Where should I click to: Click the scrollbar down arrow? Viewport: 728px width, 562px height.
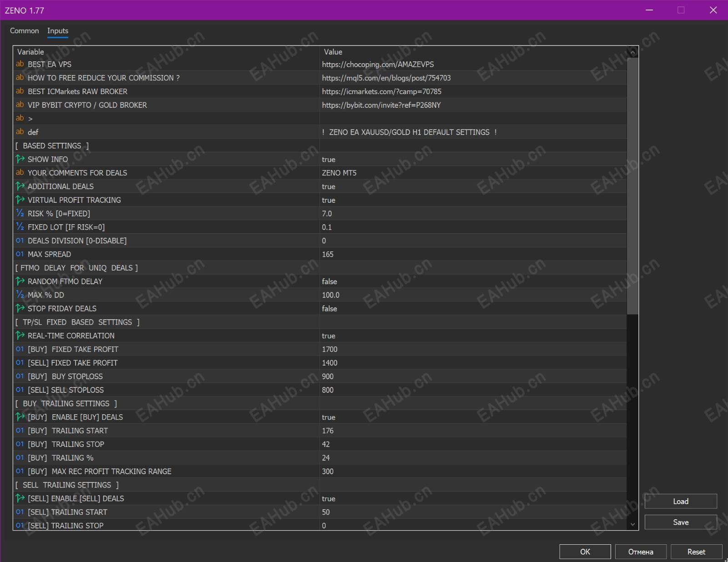(632, 524)
